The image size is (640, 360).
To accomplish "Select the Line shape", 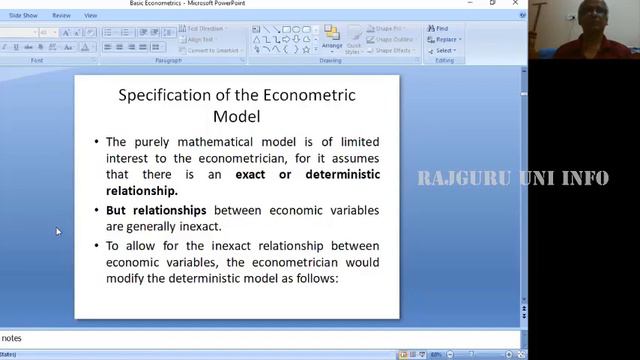I will pyautogui.click(x=267, y=29).
